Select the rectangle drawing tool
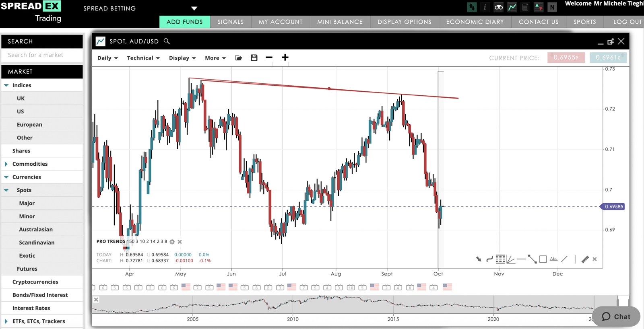The height and width of the screenshot is (329, 644). click(543, 259)
